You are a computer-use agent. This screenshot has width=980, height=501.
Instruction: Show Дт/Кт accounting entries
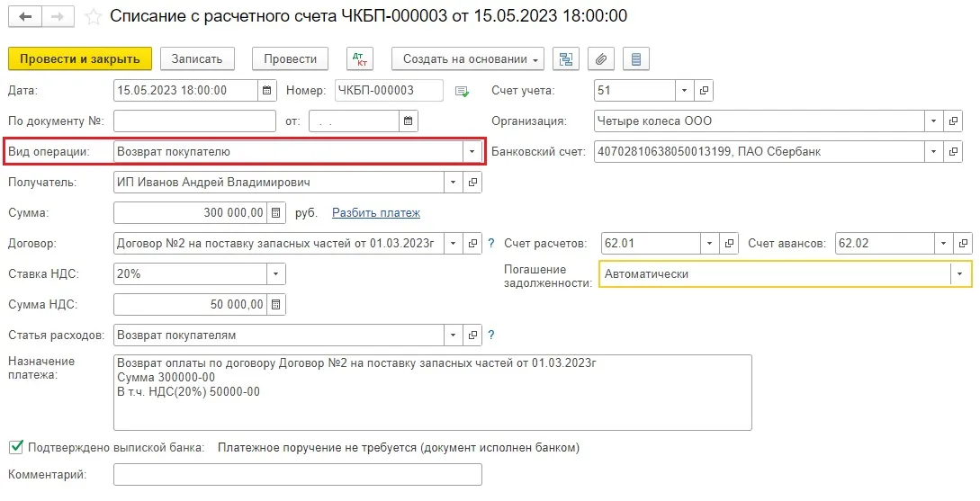tap(360, 59)
